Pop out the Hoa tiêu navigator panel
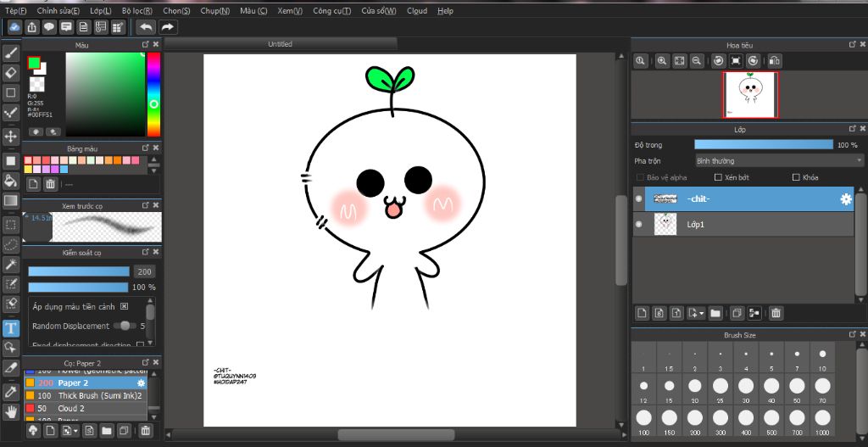The image size is (868, 447). [853, 44]
